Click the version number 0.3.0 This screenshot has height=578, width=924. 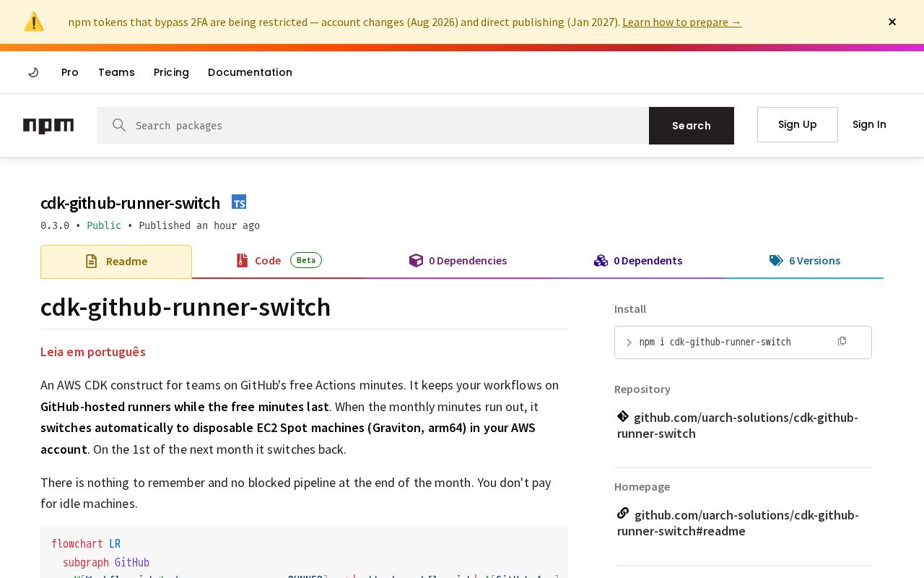tap(55, 225)
